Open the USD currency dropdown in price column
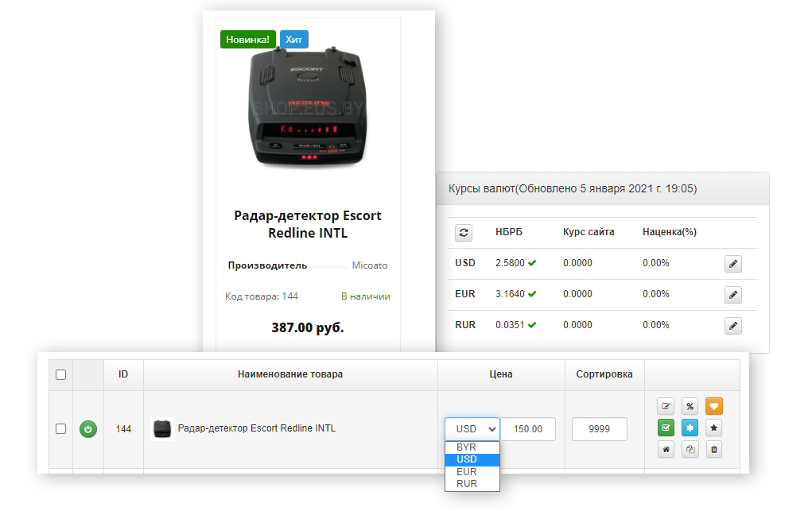The image size is (812, 511). coord(472,428)
